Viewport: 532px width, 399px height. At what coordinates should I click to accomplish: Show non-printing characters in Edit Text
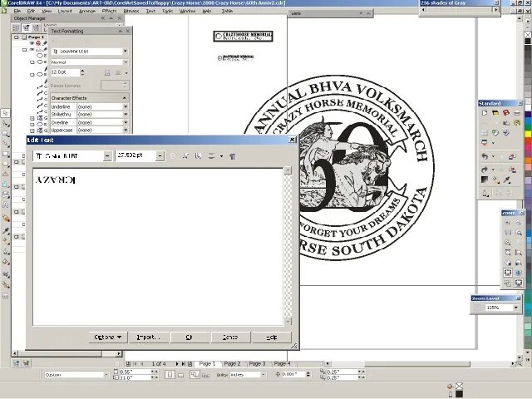coord(233,156)
